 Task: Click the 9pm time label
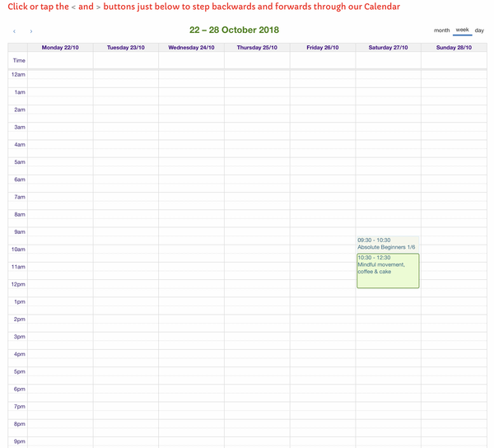20,441
